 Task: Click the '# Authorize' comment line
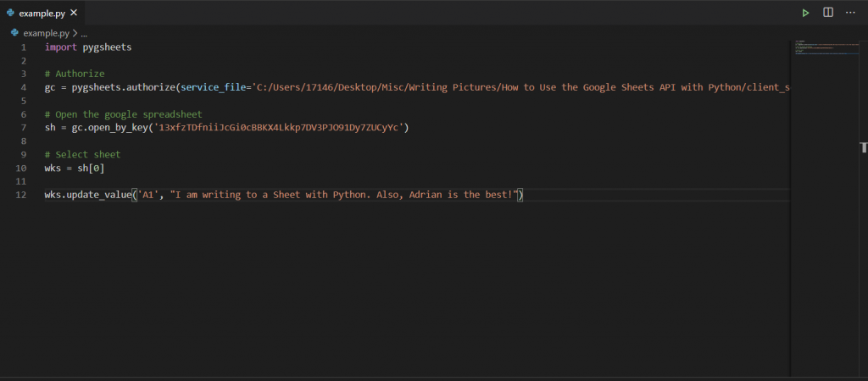point(75,75)
